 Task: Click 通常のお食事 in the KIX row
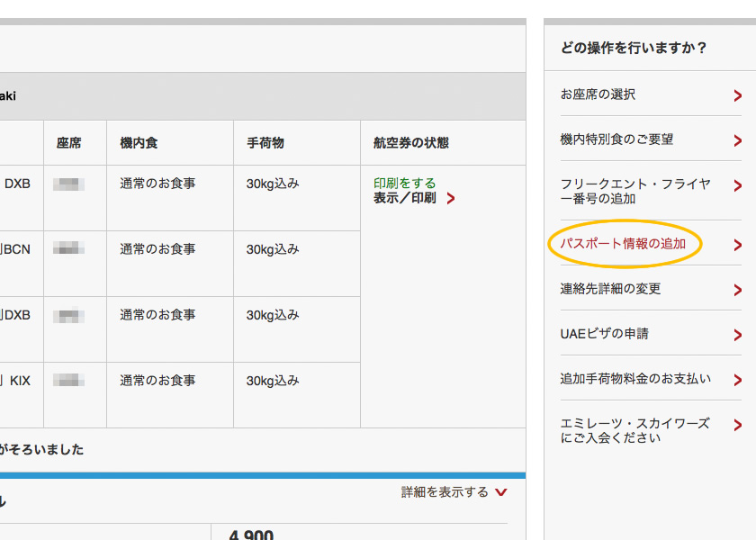[157, 381]
